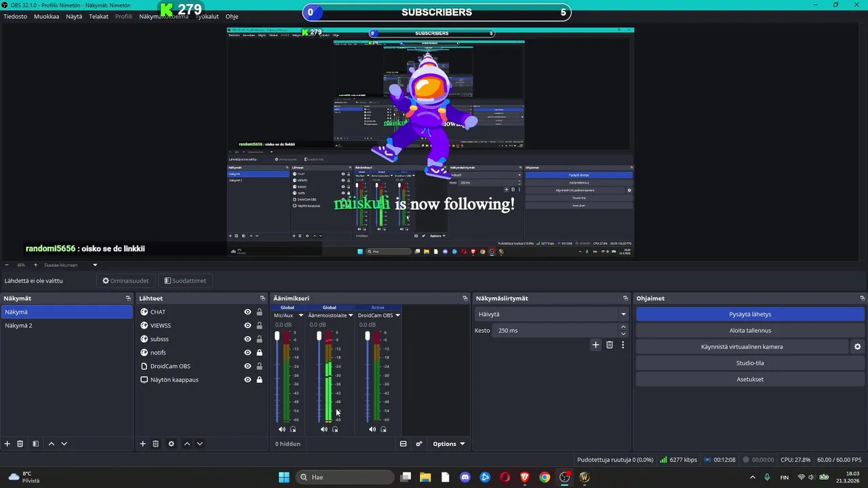Adjust Kesto duration with stepper arrows
Viewport: 868px width, 488px height.
pos(623,330)
